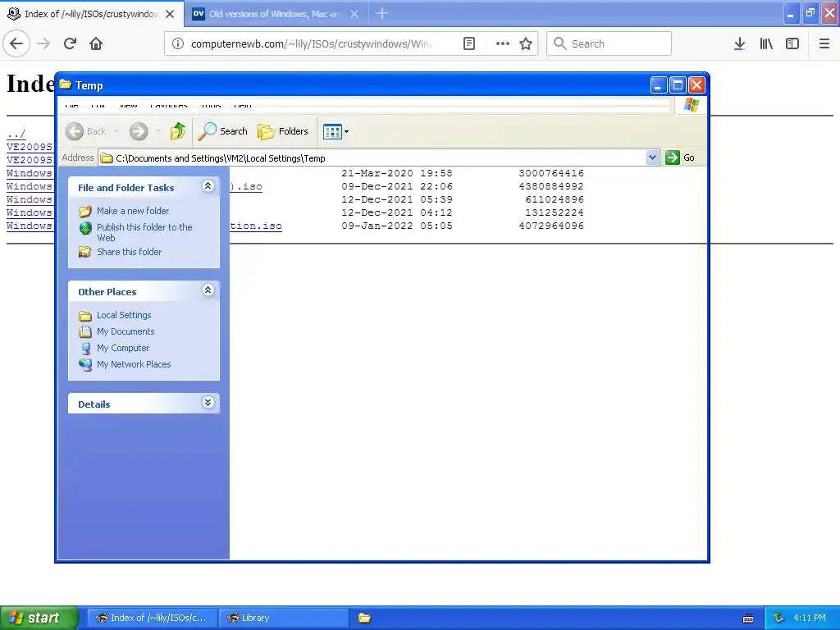Open My Documents in Other Places
The image size is (840, 630).
[126, 331]
